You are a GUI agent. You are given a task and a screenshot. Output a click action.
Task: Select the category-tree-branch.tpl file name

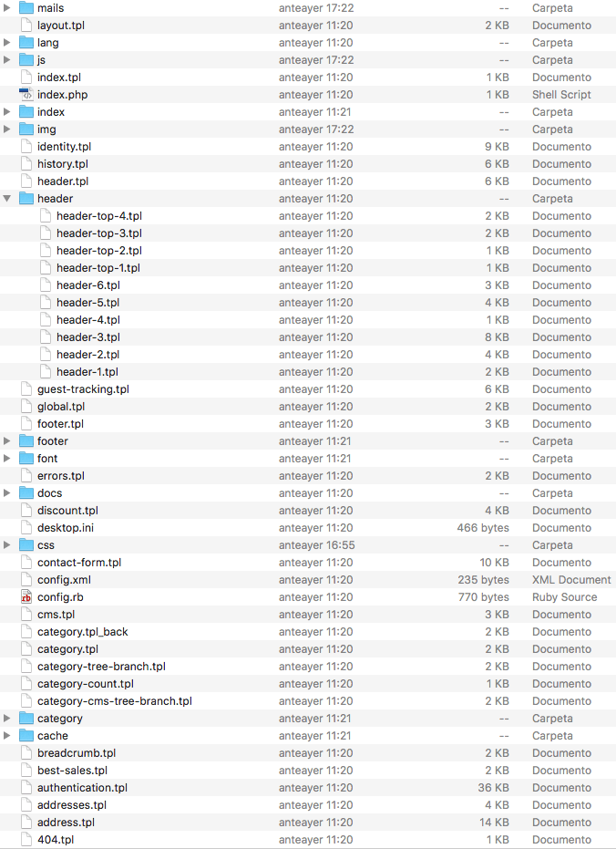(x=102, y=667)
